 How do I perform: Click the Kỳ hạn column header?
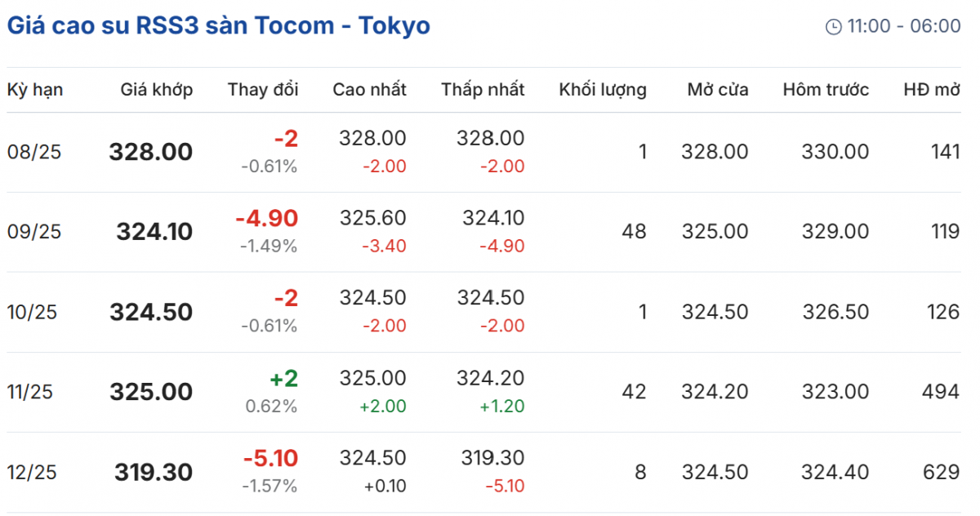pos(35,90)
